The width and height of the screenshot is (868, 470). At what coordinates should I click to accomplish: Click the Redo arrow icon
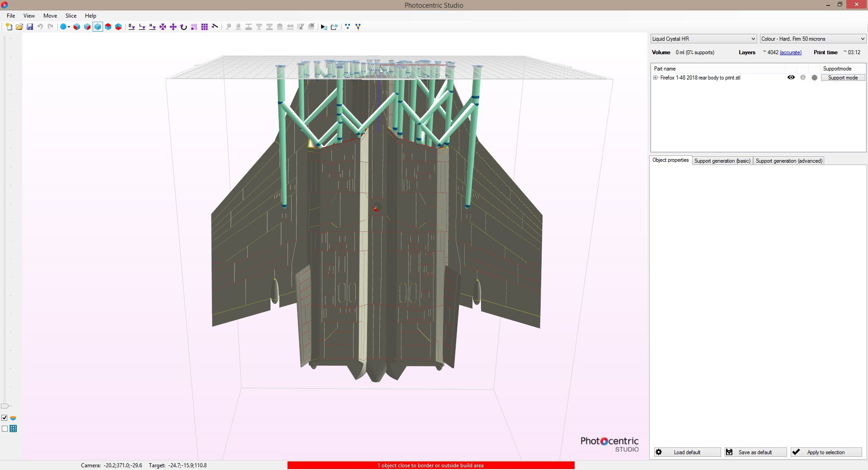(x=50, y=27)
